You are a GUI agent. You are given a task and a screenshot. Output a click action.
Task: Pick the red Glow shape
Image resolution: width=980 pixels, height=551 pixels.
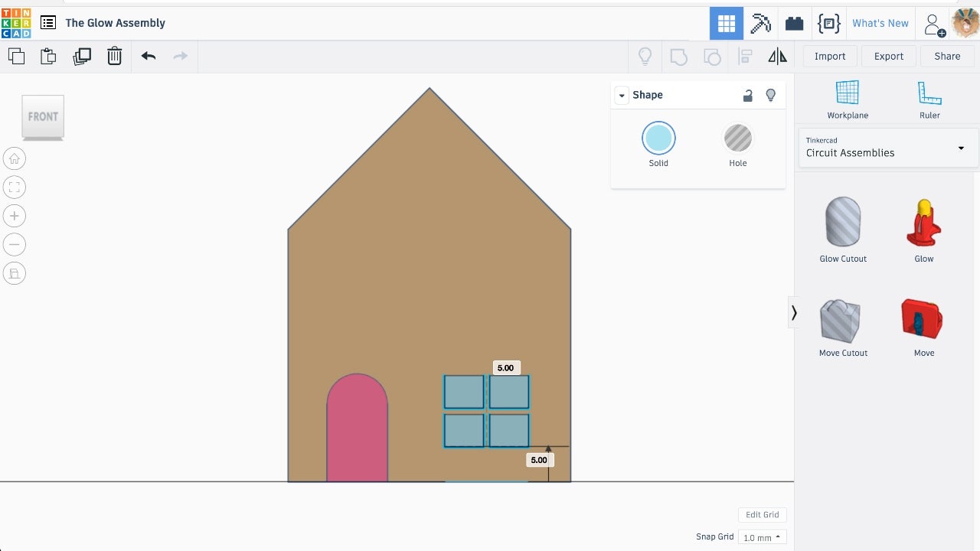point(924,230)
